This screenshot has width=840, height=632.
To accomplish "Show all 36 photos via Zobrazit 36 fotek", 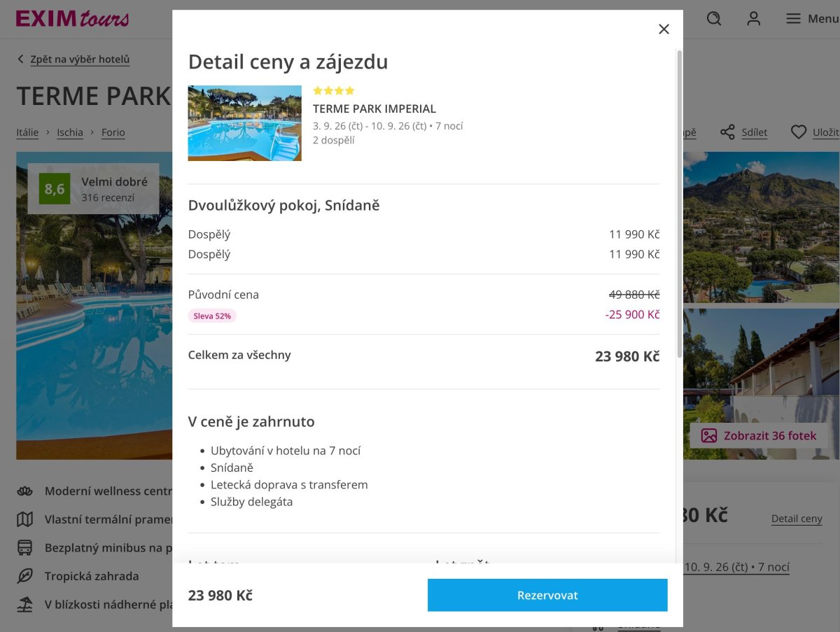I will tap(759, 435).
